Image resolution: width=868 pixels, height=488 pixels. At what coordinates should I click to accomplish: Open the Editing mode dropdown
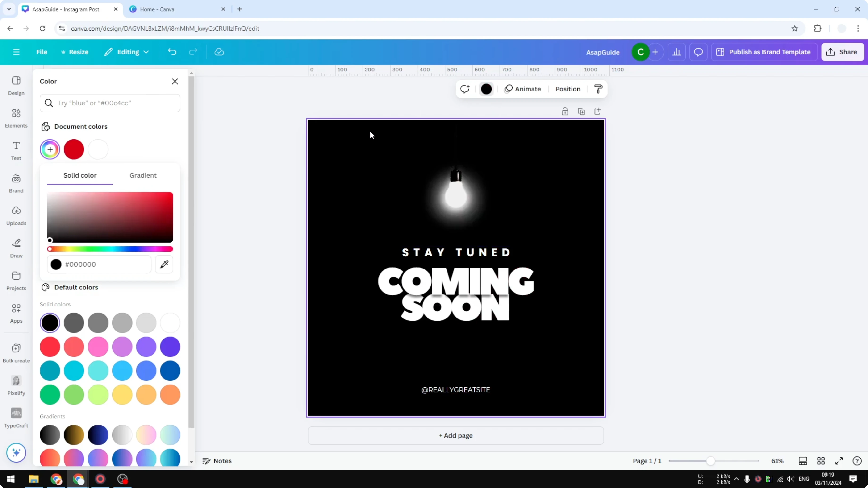[x=127, y=52]
